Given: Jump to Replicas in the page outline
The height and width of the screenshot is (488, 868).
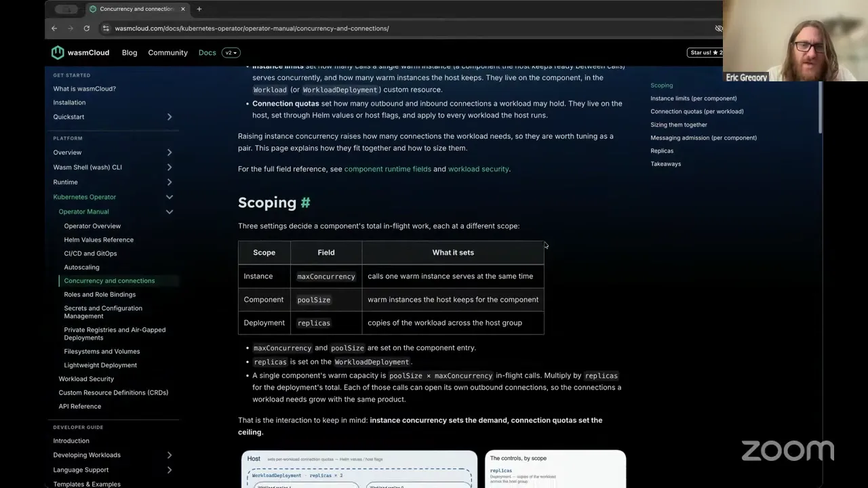Looking at the screenshot, I should point(662,150).
